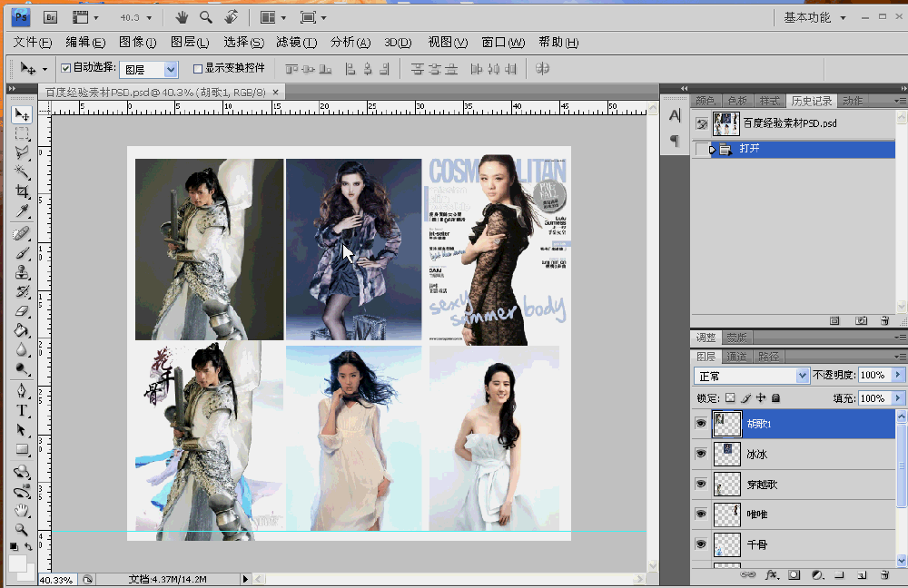The height and width of the screenshot is (588, 908).
Task: Select the 冰冰 layer thumbnail
Action: point(726,454)
